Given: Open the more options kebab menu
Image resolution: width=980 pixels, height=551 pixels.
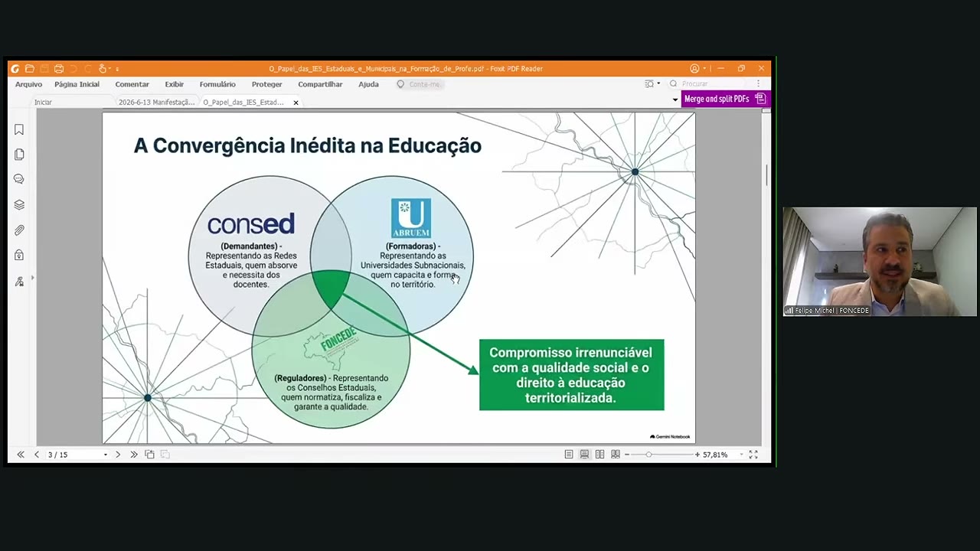Looking at the screenshot, I should pos(758,84).
